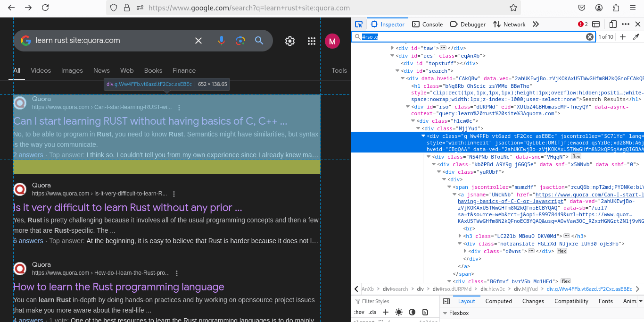Open devtools customize menu (three dots)
Screen dimensions: 644x322
tap(626, 24)
